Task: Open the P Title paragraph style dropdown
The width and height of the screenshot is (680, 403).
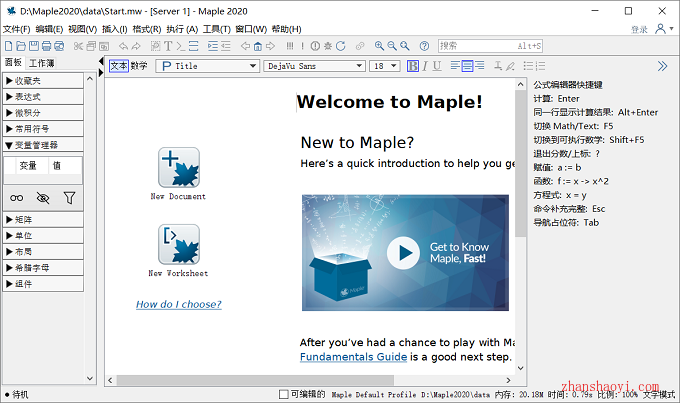Action: (x=208, y=66)
